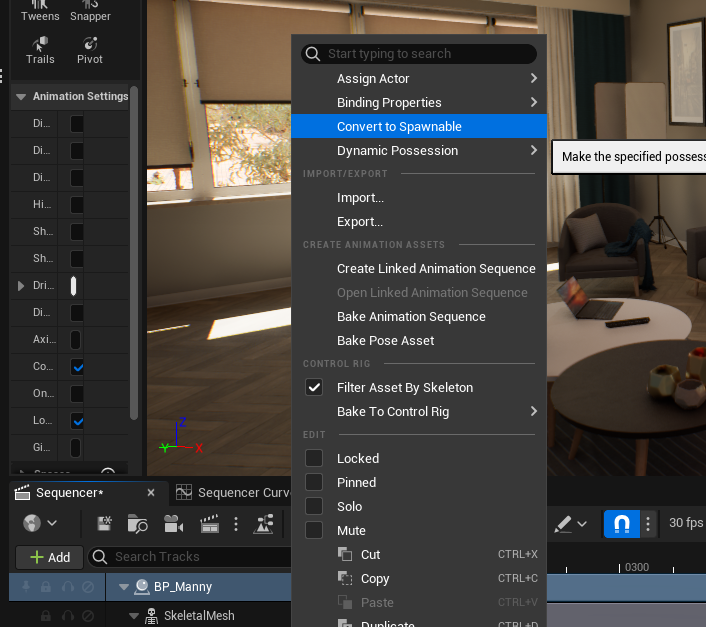The width and height of the screenshot is (706, 627).
Task: Enable the 'On...' animation setting checkbox
Action: (77, 393)
